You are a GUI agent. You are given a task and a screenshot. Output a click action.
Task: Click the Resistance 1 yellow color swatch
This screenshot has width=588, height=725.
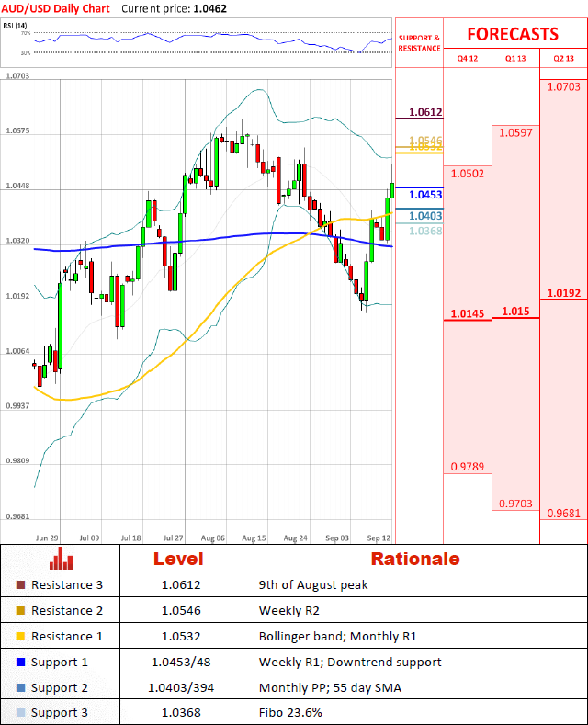20,636
